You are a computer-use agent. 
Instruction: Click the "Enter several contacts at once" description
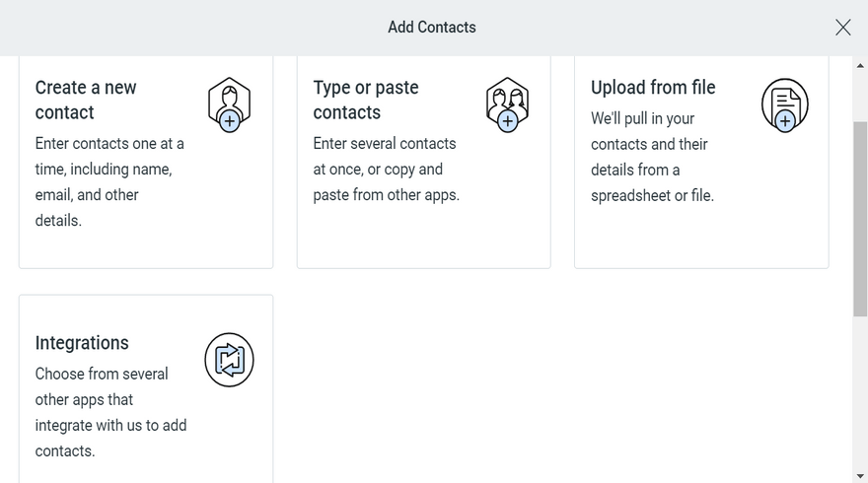[x=387, y=169]
